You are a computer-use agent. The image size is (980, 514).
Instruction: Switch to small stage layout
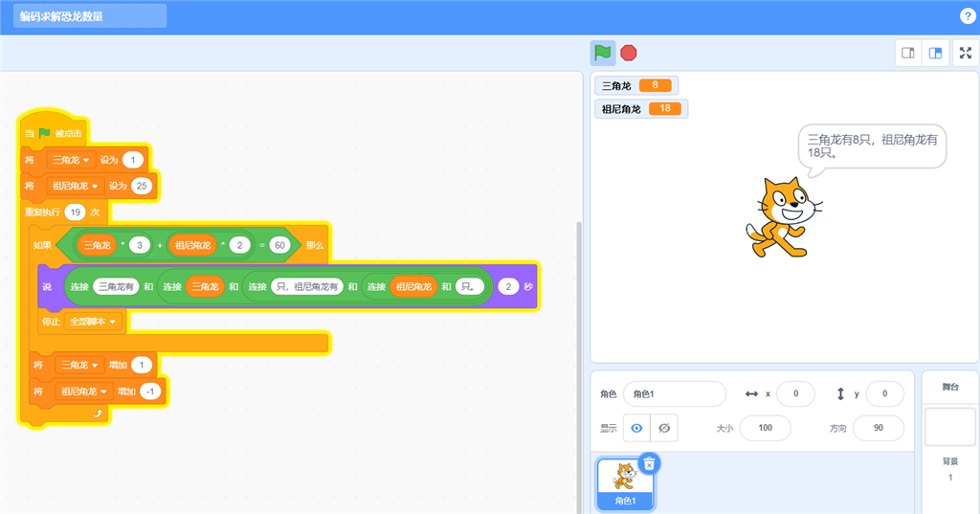(908, 54)
